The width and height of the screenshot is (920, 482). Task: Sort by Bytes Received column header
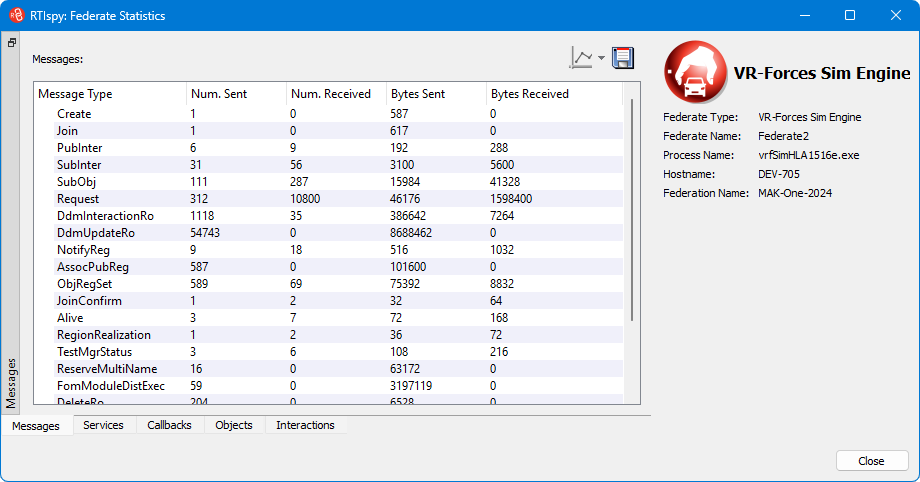[x=554, y=94]
